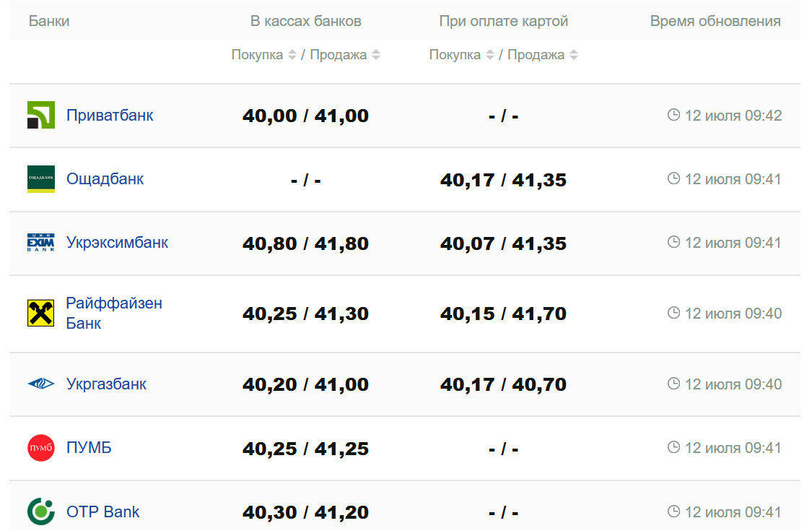Click the Укрэксимбанк EXIM logo
The width and height of the screenshot is (812, 531).
click(x=41, y=243)
